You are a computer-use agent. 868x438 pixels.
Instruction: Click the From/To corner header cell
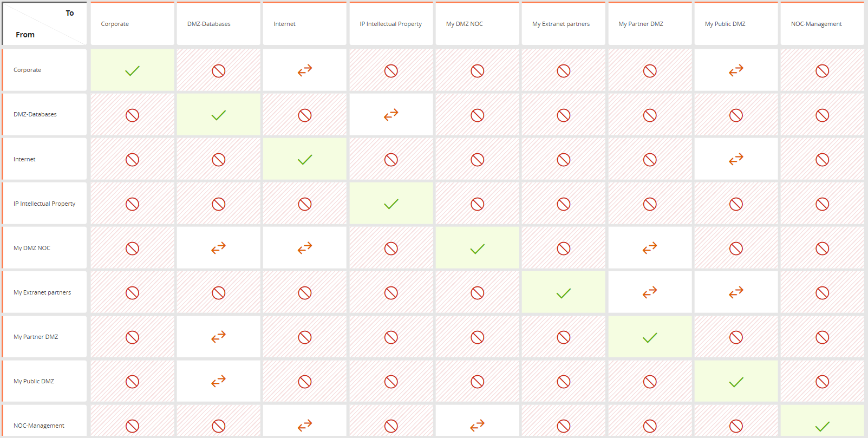point(44,24)
